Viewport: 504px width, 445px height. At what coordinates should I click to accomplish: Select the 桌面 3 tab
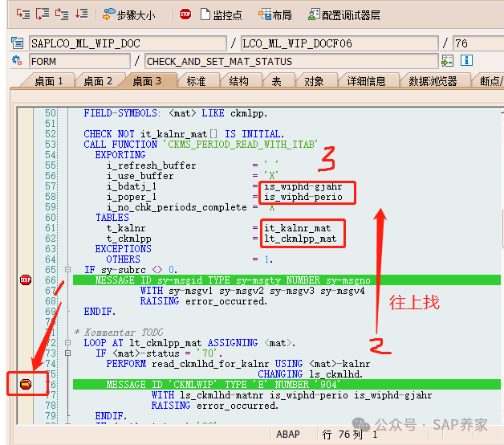[147, 81]
